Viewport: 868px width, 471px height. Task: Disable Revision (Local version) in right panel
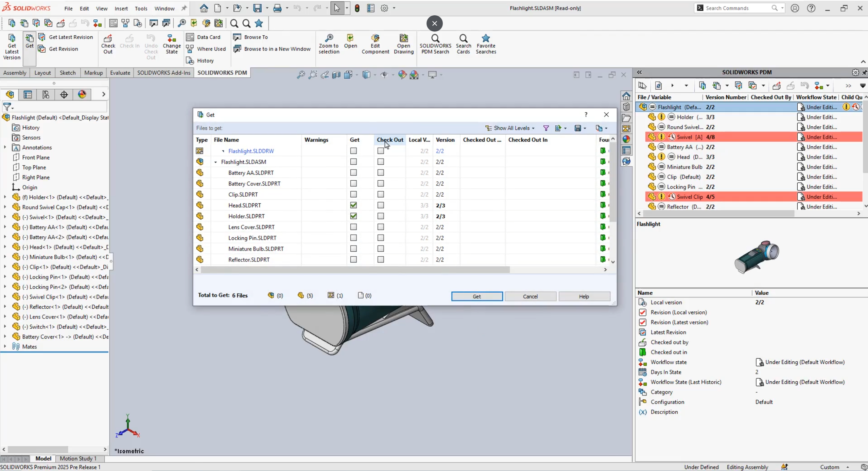coord(643,312)
